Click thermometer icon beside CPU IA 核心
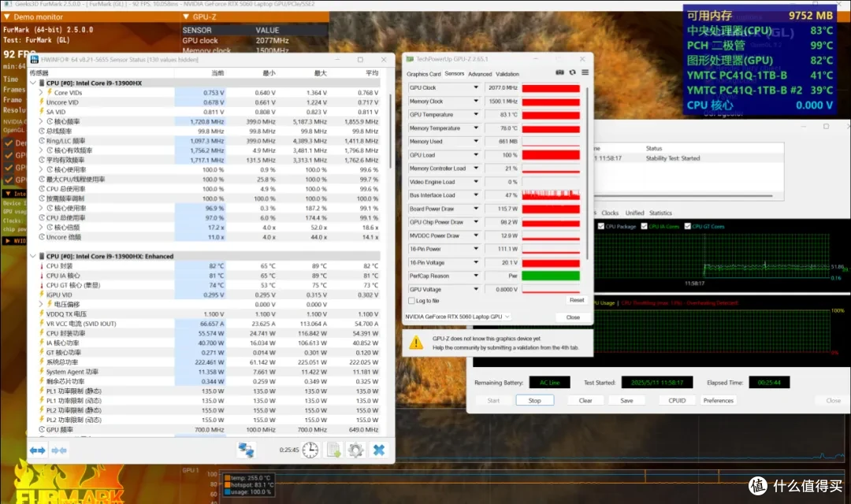 point(41,276)
